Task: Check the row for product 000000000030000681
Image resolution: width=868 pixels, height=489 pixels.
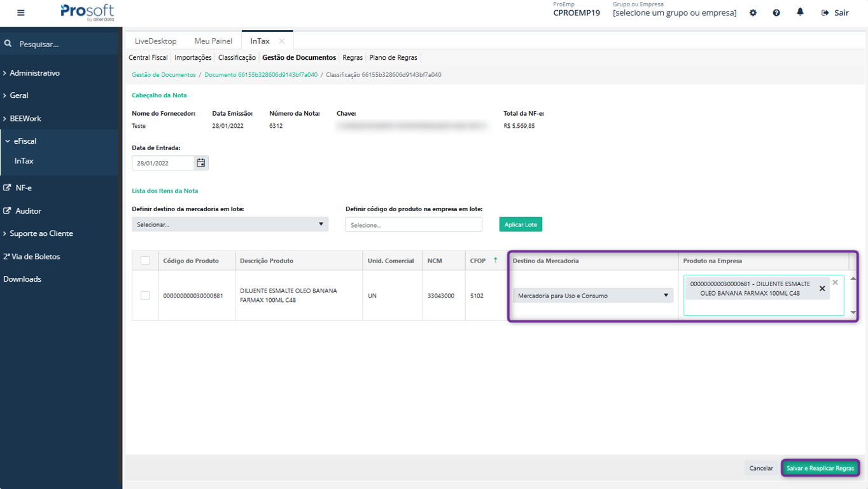Action: click(x=145, y=296)
